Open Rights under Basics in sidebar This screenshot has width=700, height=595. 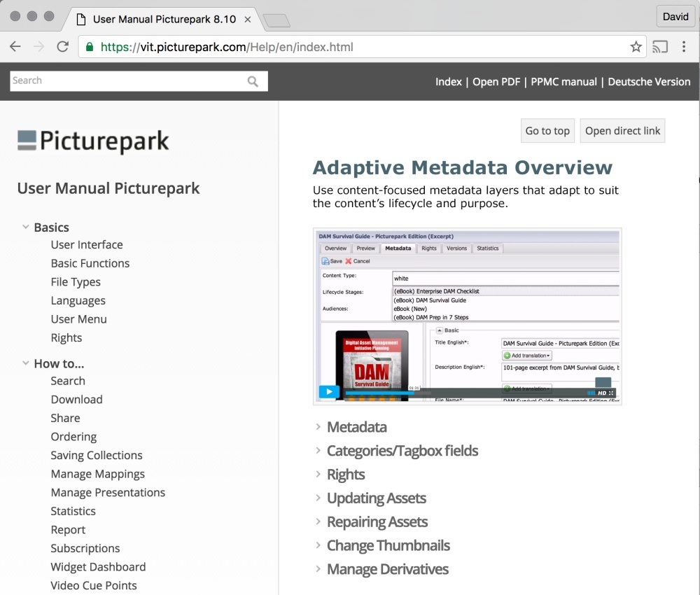pos(66,338)
